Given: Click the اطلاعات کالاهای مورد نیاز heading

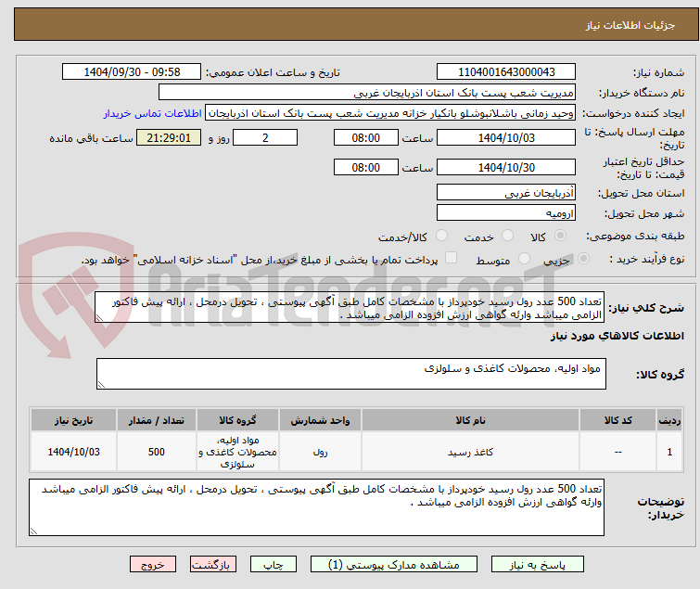Looking at the screenshot, I should pos(617,336).
